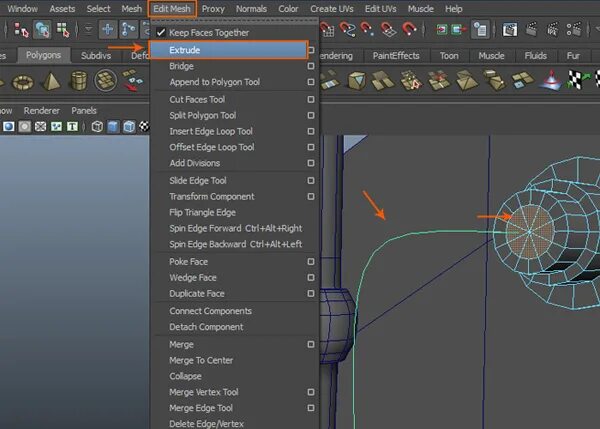
Task: Choose Flip Triangle Edge entry
Action: (x=202, y=212)
